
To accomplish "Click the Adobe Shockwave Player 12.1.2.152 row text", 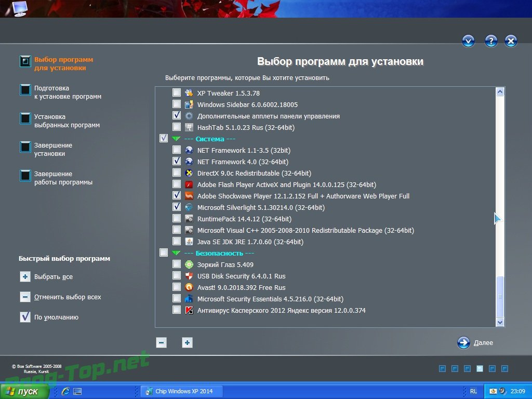I will (x=303, y=196).
